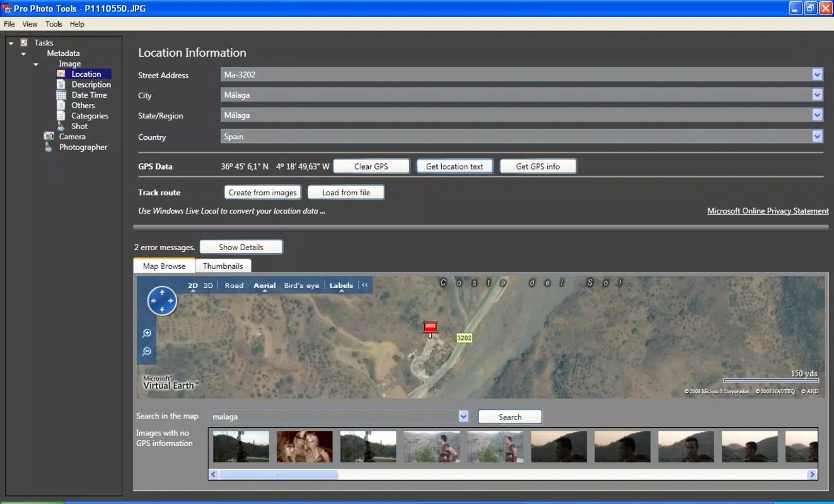Show Details of error messages
The width and height of the screenshot is (834, 504).
point(241,247)
